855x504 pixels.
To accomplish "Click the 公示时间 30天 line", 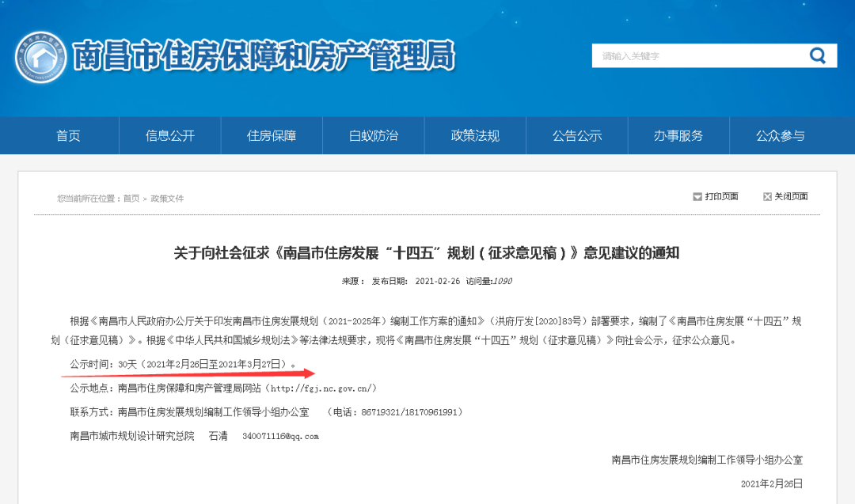I will (183, 364).
